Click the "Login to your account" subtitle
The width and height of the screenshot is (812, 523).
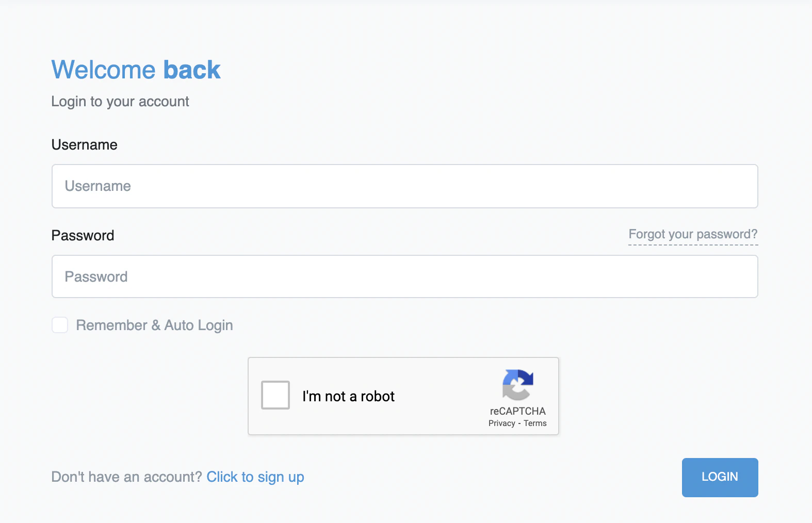[120, 102]
